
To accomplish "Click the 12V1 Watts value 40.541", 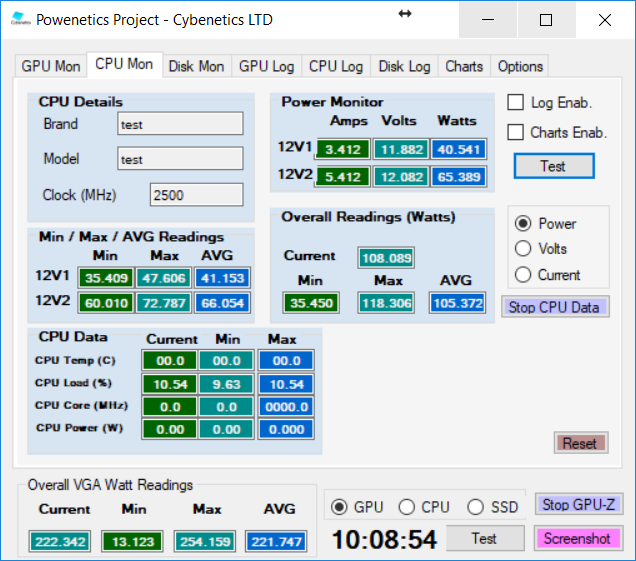I will (x=459, y=149).
